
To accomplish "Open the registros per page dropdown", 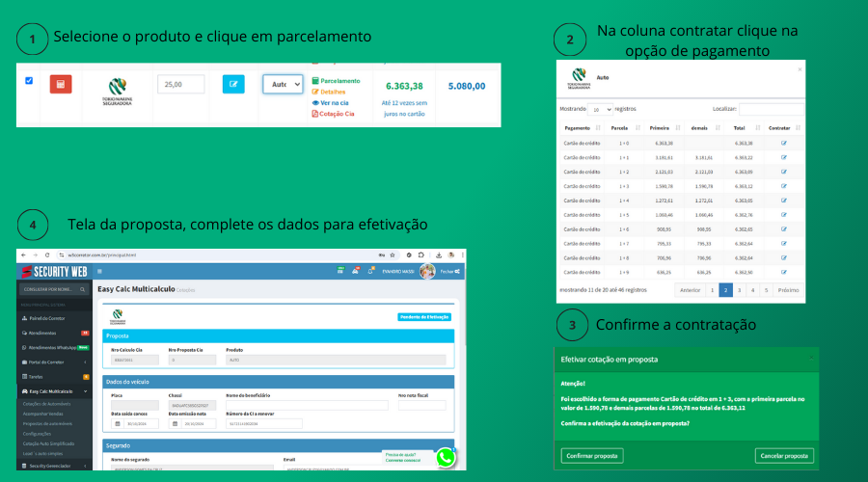I will pos(601,110).
